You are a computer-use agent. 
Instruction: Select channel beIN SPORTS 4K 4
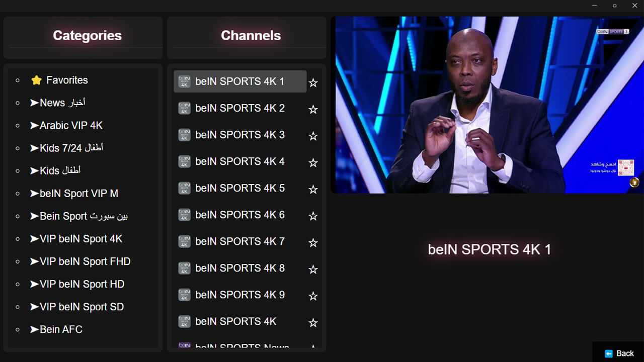240,161
